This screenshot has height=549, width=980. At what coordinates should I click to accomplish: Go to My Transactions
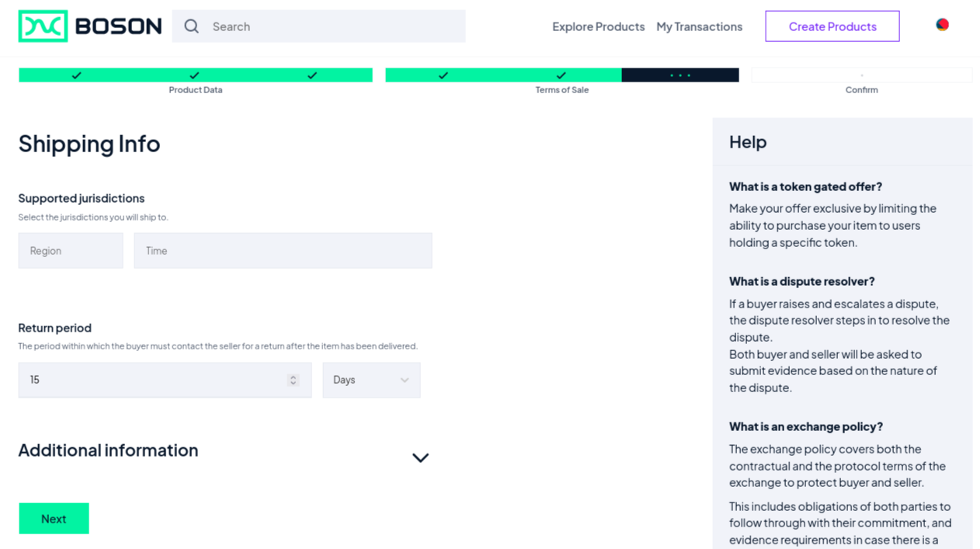point(699,26)
